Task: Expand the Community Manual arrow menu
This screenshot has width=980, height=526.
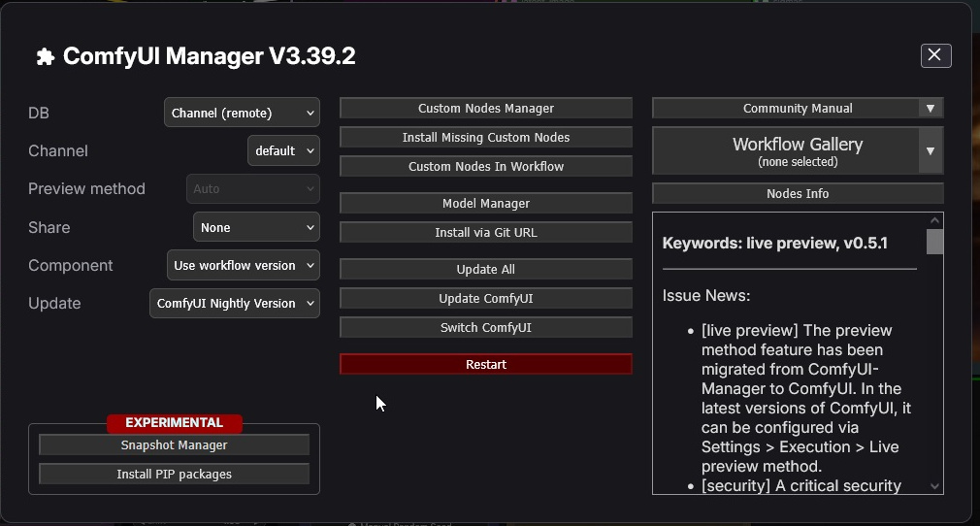Action: 931,108
